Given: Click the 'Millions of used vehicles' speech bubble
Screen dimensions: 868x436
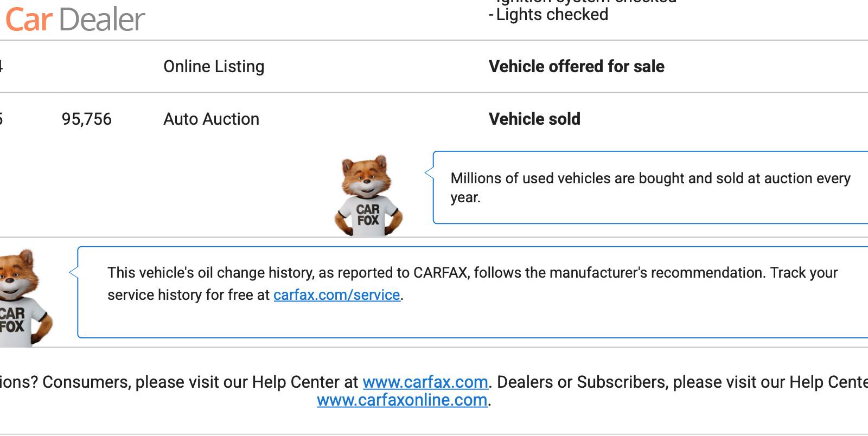Looking at the screenshot, I should (x=650, y=188).
